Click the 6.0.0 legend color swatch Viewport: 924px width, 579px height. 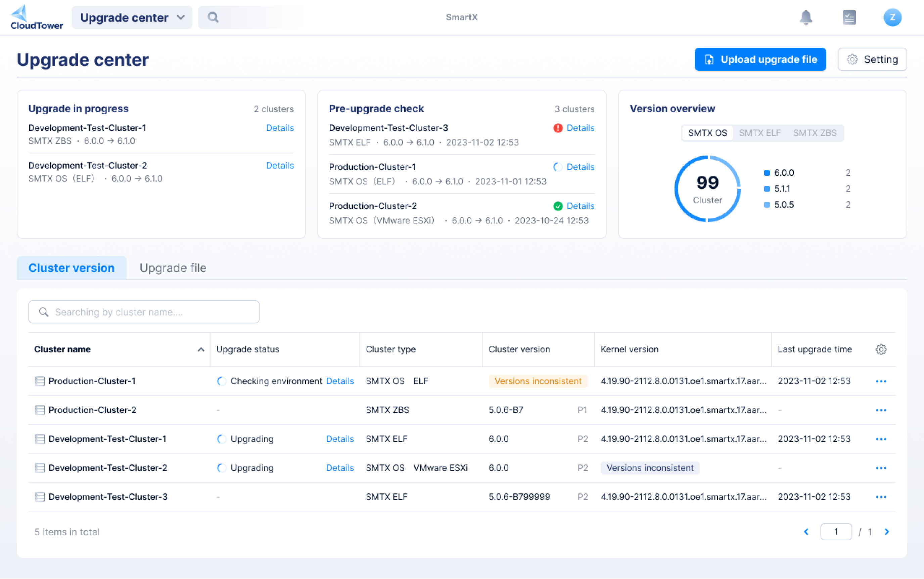(x=767, y=173)
